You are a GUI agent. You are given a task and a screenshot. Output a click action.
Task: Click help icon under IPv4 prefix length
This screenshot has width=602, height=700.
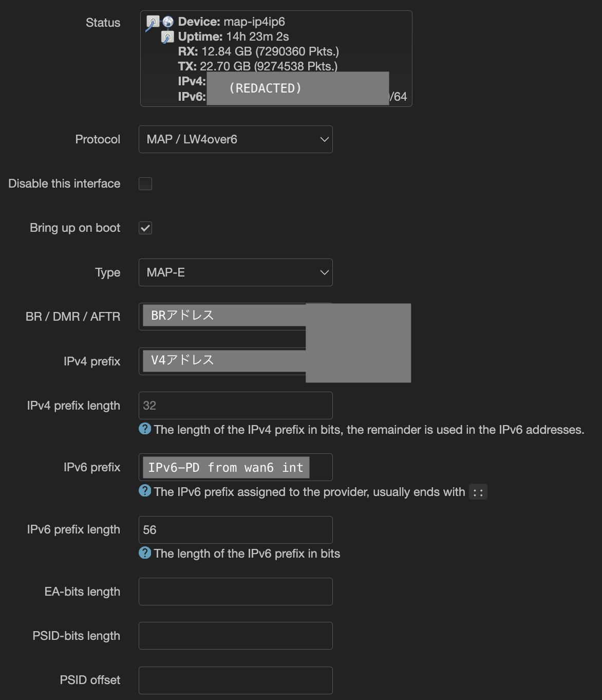pos(145,429)
